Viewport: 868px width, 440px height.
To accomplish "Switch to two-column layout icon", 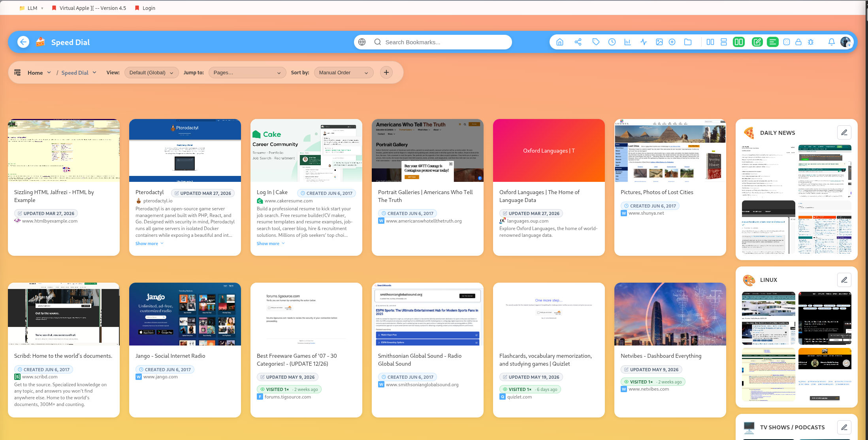I will click(x=710, y=42).
